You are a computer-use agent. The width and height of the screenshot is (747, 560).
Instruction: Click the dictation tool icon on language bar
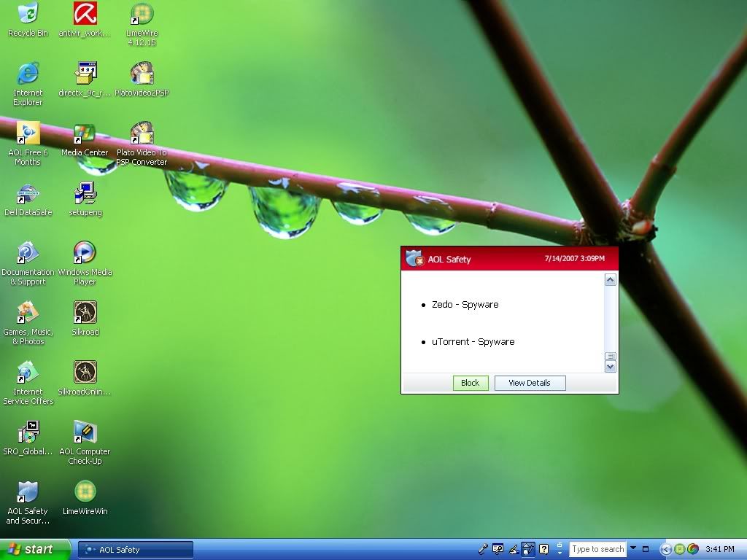click(498, 549)
